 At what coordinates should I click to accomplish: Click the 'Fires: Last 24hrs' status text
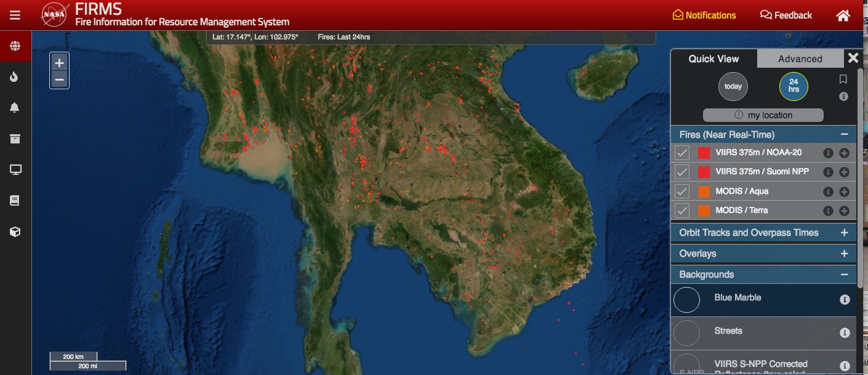click(344, 37)
